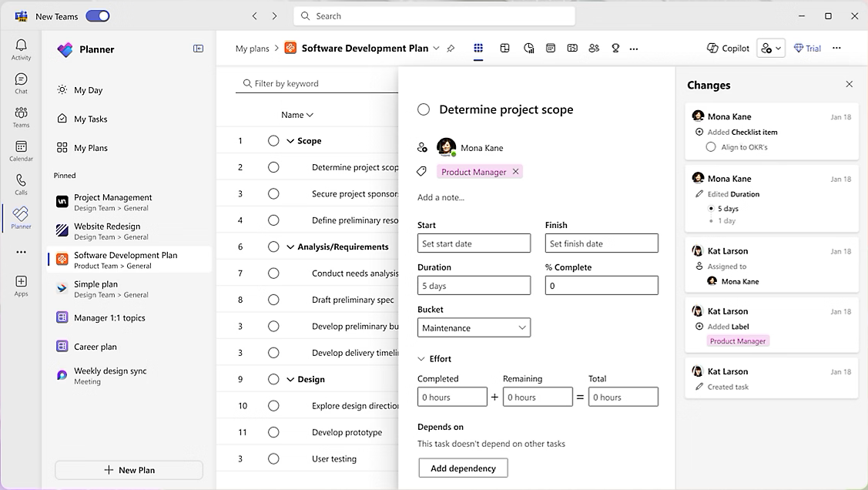Open Copilot for this plan
868x490 pixels.
(x=728, y=49)
